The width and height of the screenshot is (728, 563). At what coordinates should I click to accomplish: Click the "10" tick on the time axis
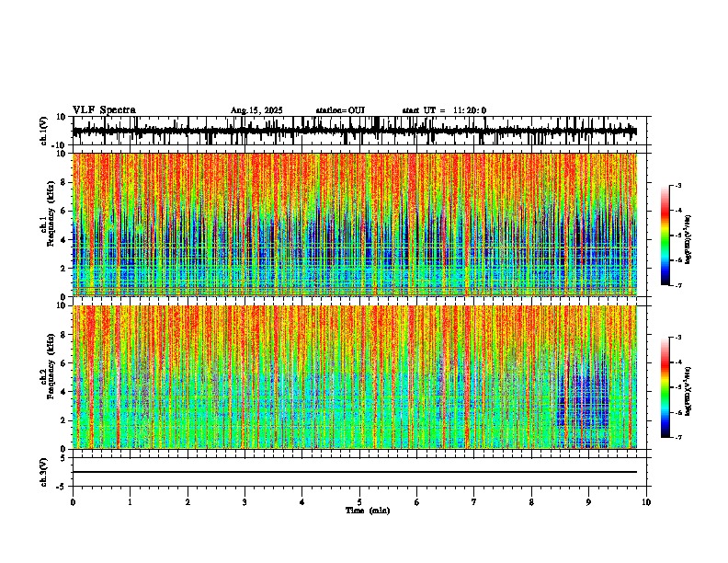[x=646, y=502]
